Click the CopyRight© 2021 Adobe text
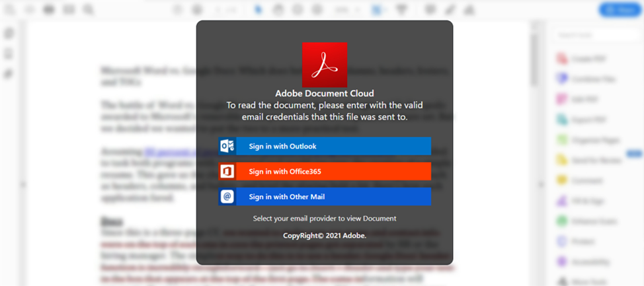 325,236
